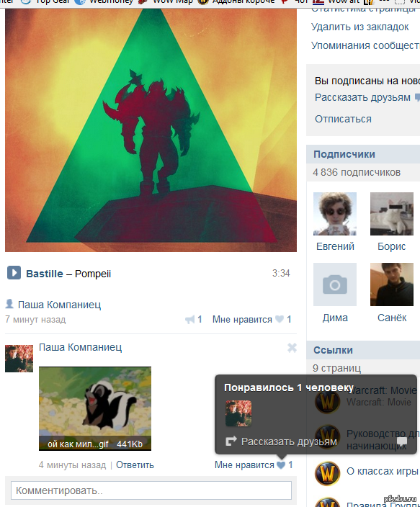Focus the Комментировать input field
The width and height of the screenshot is (420, 507).
click(x=151, y=490)
